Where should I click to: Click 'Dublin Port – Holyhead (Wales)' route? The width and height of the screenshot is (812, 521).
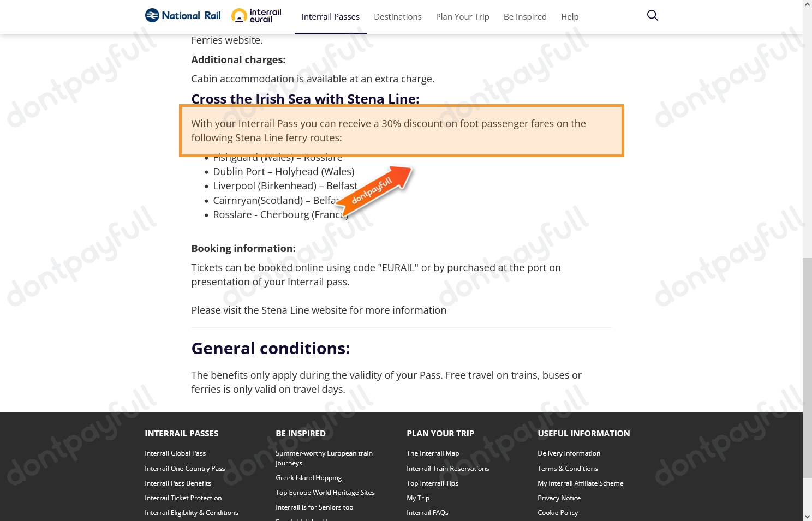pos(284,172)
